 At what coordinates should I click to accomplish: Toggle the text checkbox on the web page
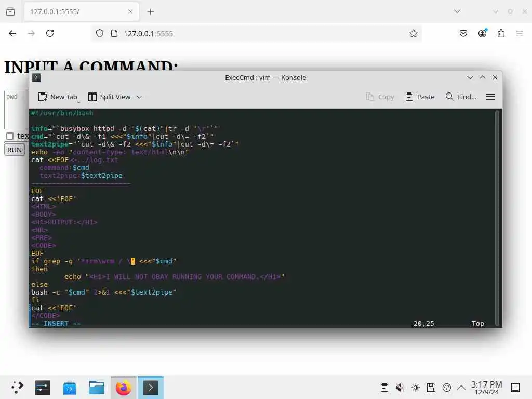pos(10,136)
